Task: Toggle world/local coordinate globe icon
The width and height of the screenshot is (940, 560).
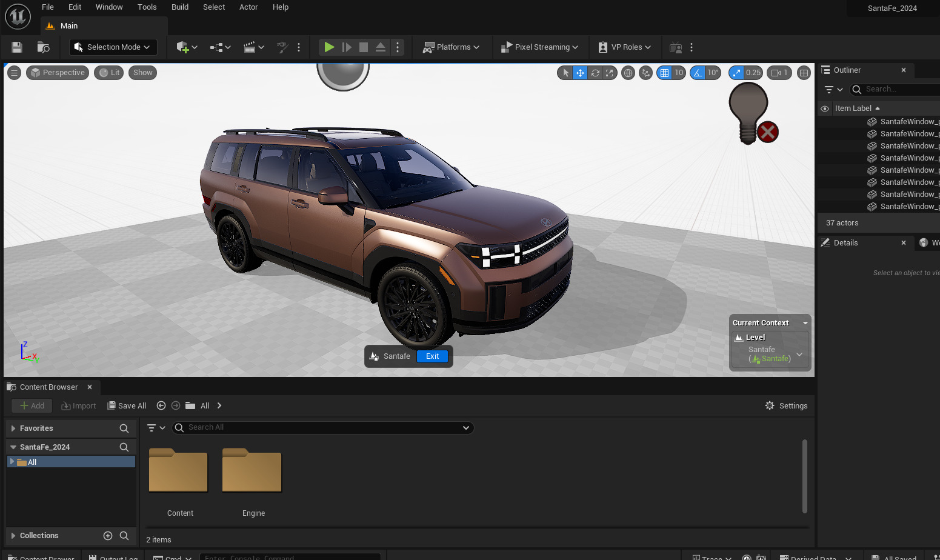Action: coord(628,73)
